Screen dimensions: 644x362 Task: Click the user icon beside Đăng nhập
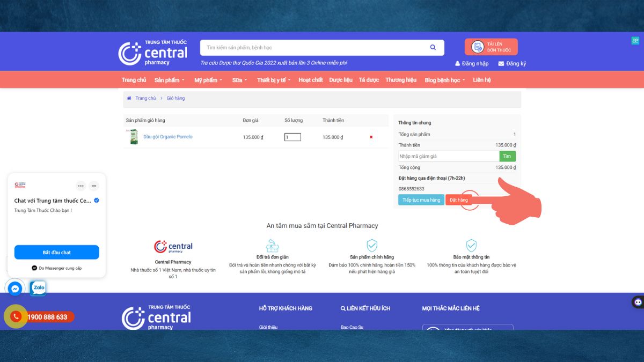point(458,63)
